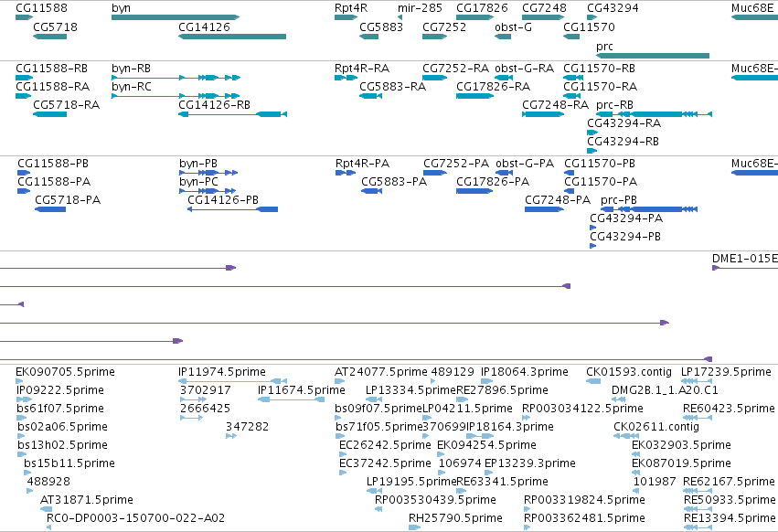778x532 pixels.
Task: Click protein CG5718-PA
Action: point(50,209)
